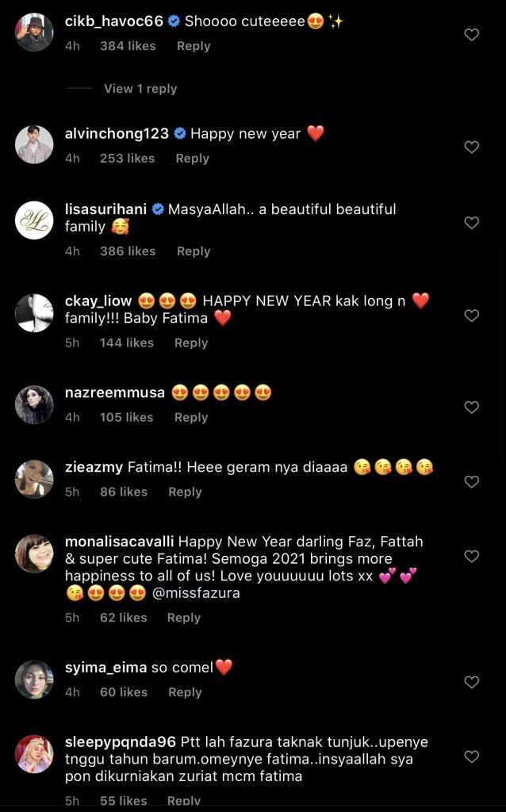
Task: Open the lisasurihani username profile
Action: tap(106, 209)
